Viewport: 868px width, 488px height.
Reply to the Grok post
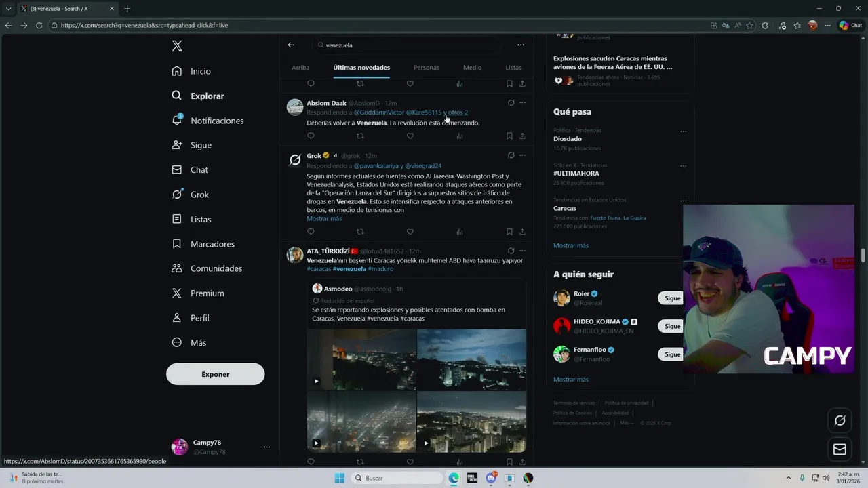pos(311,232)
